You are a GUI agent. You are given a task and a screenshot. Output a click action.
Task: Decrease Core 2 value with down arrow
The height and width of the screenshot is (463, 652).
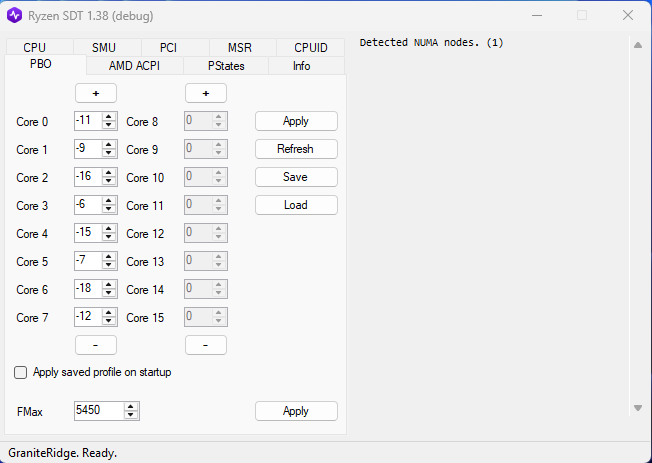click(109, 181)
